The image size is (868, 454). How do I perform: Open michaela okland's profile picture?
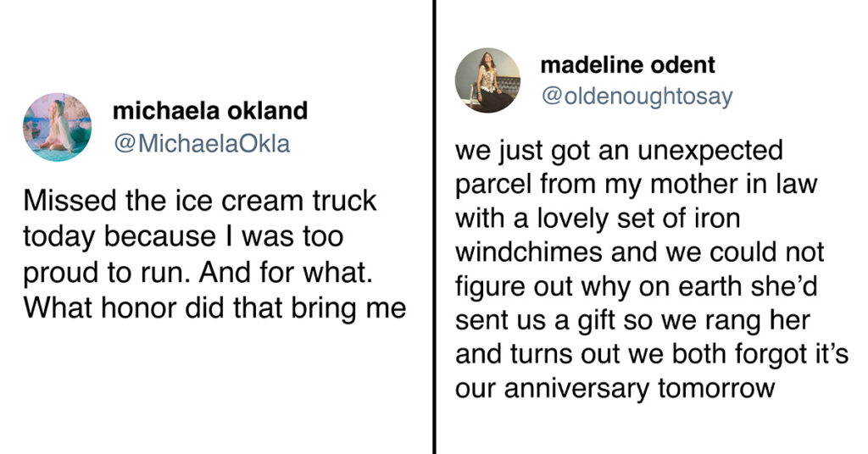tap(57, 127)
